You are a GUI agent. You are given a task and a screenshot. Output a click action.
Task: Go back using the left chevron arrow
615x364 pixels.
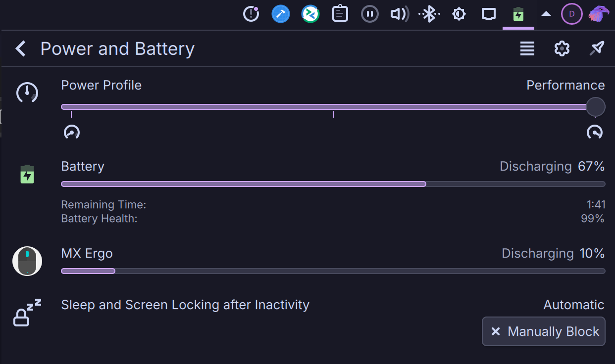point(20,48)
